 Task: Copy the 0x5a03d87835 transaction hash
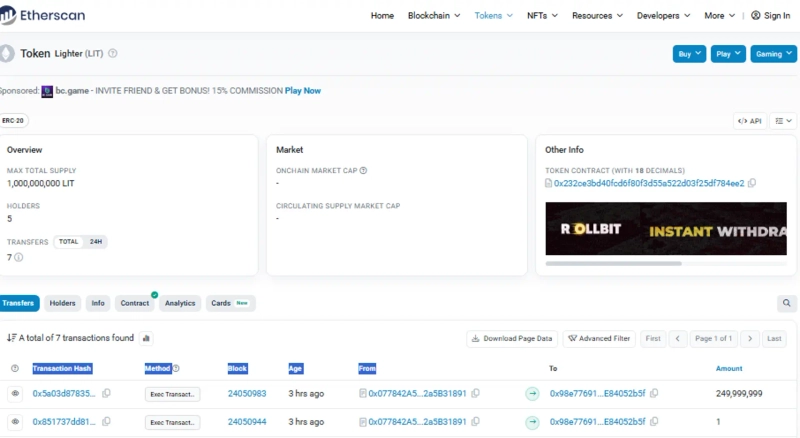pyautogui.click(x=107, y=394)
